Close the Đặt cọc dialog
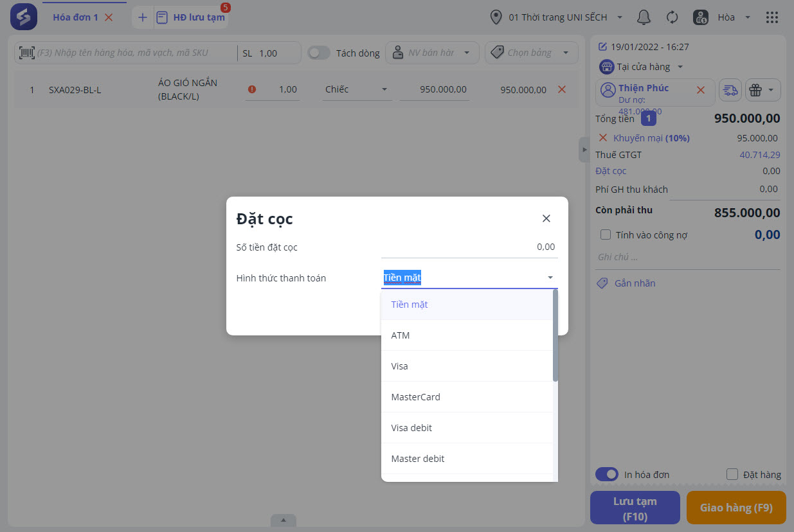794x532 pixels. tap(546, 218)
